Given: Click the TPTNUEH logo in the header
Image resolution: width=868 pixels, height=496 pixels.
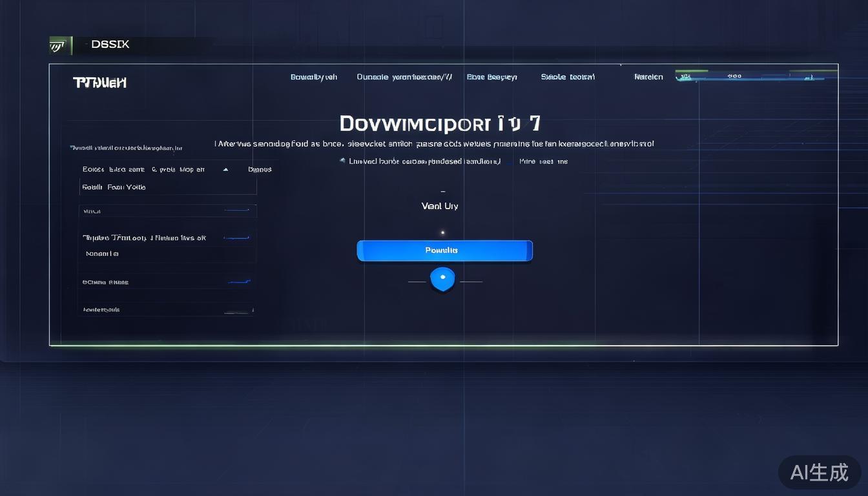Looking at the screenshot, I should click(x=99, y=83).
